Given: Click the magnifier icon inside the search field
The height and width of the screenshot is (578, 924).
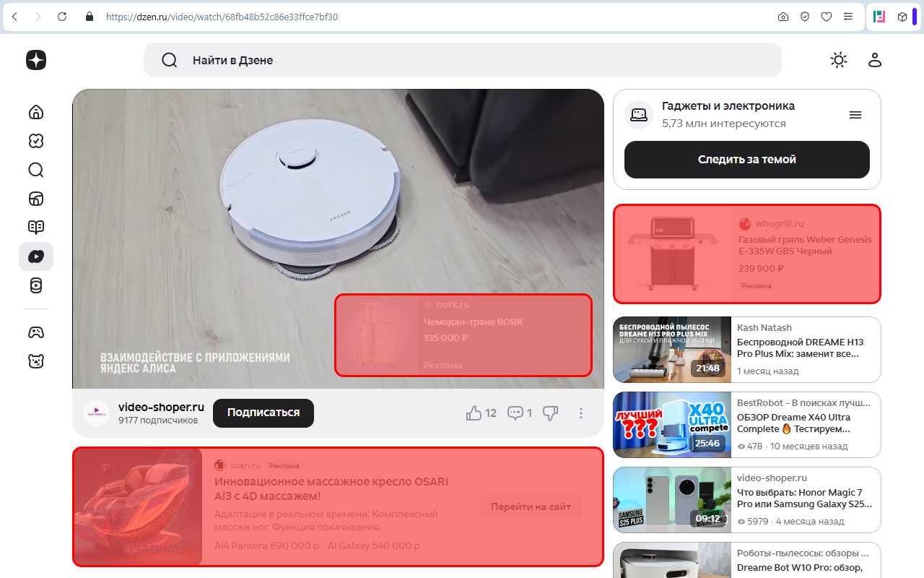Looking at the screenshot, I should pyautogui.click(x=170, y=60).
